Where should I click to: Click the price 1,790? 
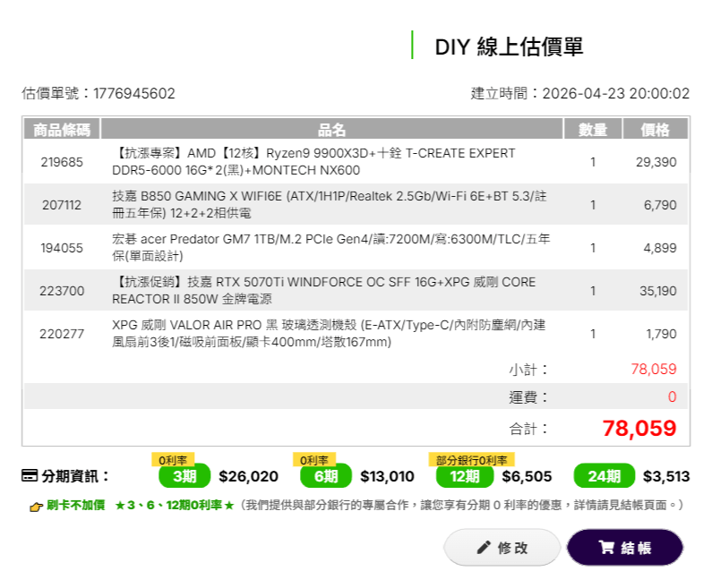[x=661, y=334]
